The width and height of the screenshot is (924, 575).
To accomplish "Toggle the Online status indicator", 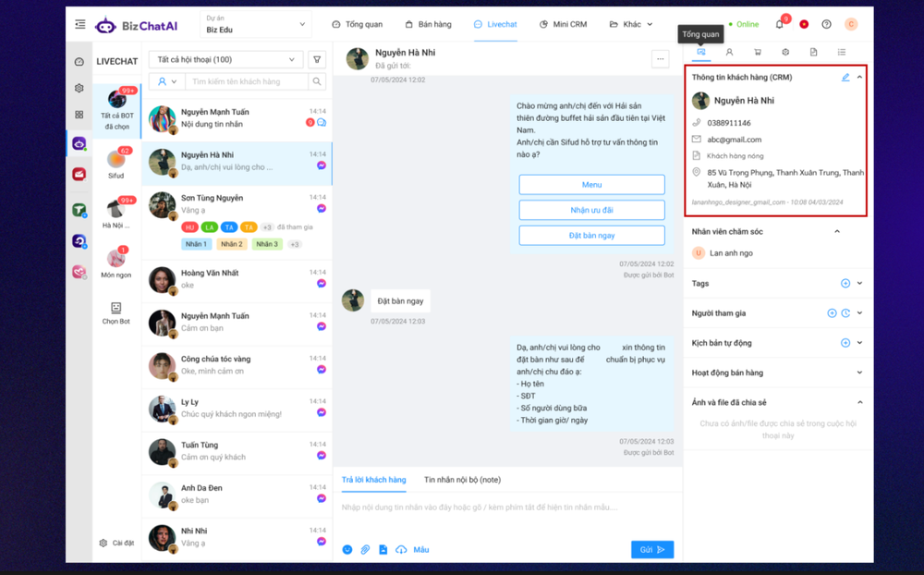I will [743, 25].
